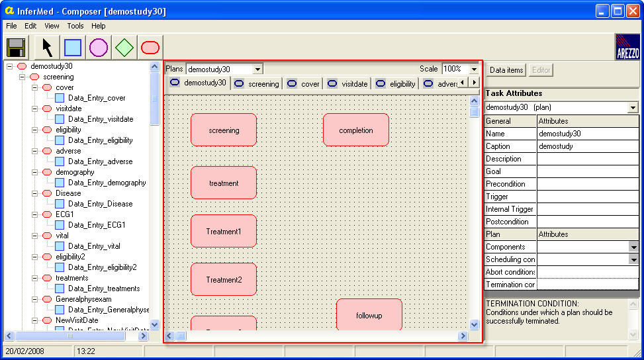Open the Plans dropdown list
Viewport: 644px width, 360px height.
pos(258,69)
